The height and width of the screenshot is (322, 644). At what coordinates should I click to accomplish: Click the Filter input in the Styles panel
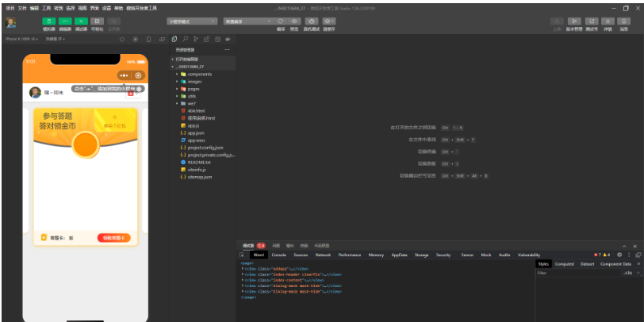pos(575,272)
